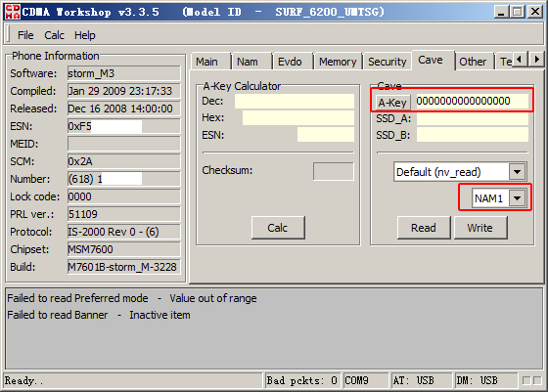
Task: Click the ESN field 0xF5
Action: point(124,126)
